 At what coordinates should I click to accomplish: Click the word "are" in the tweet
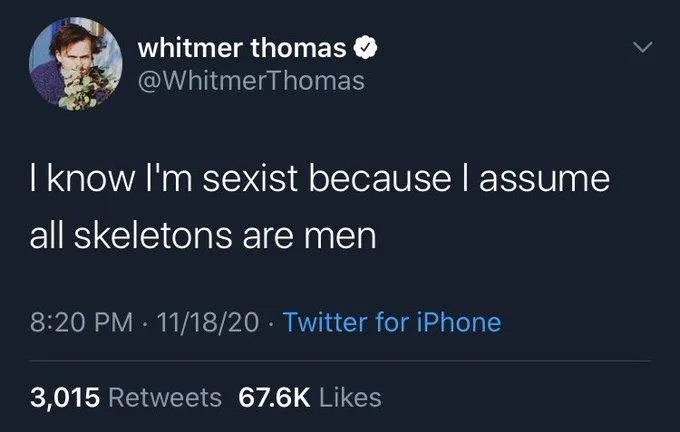(x=267, y=238)
